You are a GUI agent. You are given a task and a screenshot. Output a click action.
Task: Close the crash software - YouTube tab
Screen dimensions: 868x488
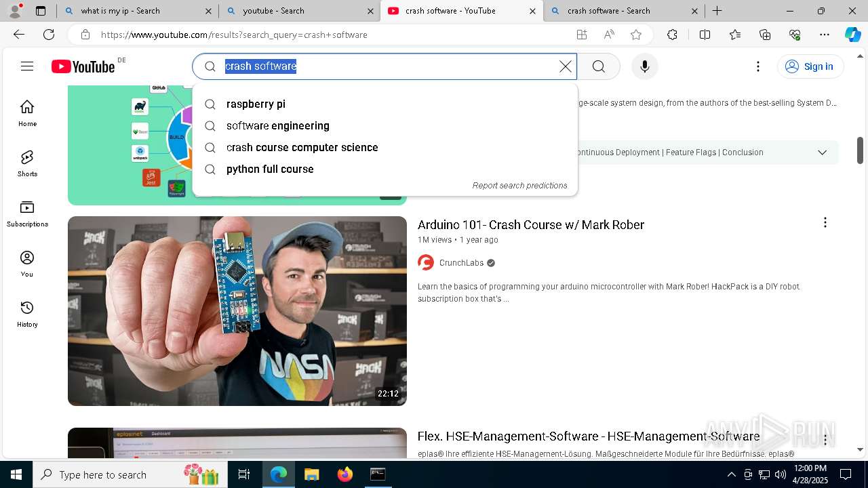point(532,11)
